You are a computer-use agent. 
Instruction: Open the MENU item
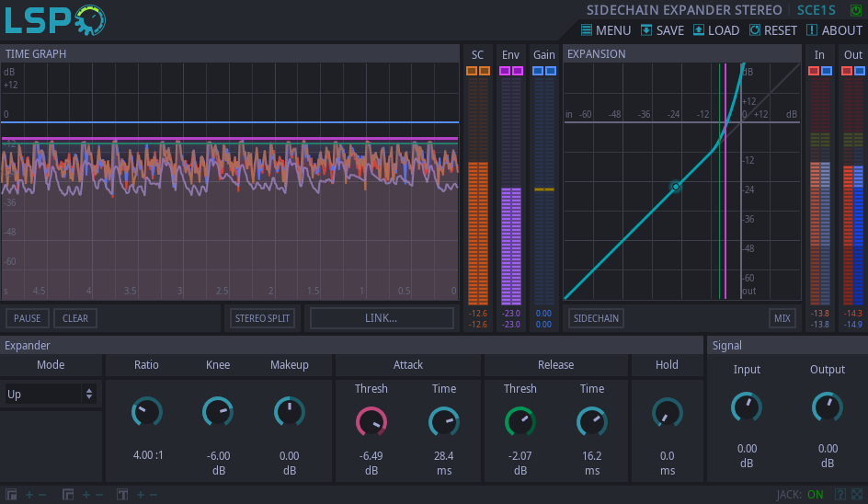pyautogui.click(x=606, y=30)
